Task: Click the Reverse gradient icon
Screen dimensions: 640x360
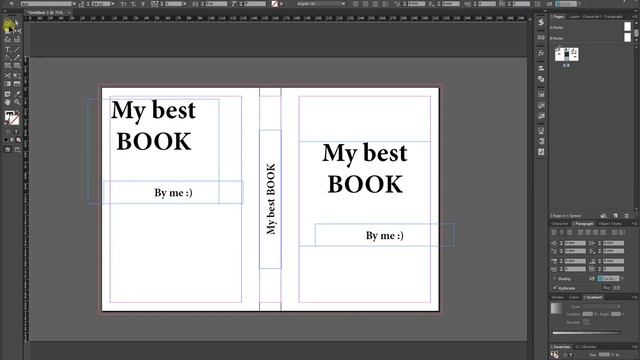Action: click(586, 322)
